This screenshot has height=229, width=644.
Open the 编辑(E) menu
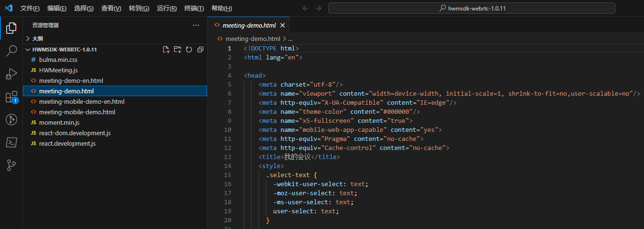click(57, 9)
